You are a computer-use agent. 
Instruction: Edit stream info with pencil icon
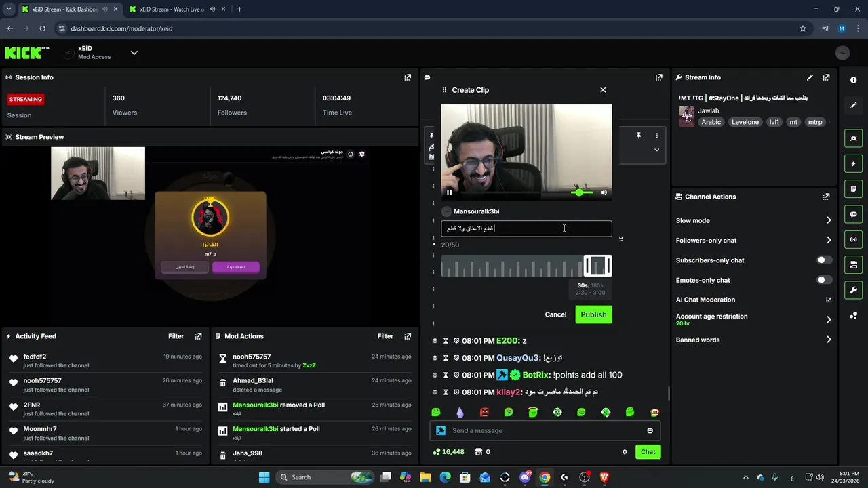810,77
